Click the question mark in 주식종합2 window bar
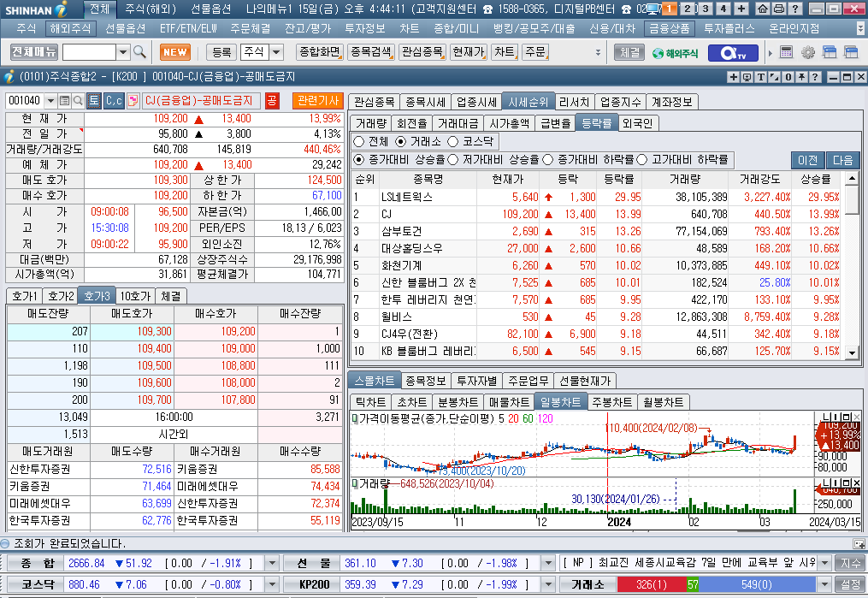868x598 pixels. (x=815, y=77)
